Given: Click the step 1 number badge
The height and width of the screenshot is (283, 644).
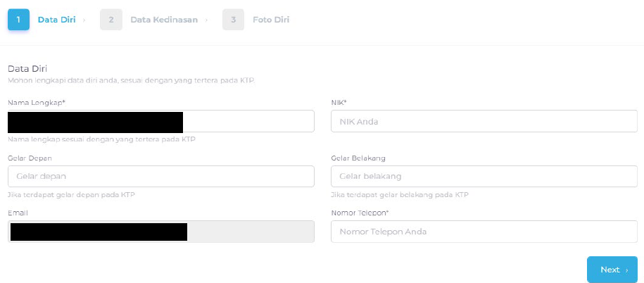Looking at the screenshot, I should coord(18,19).
